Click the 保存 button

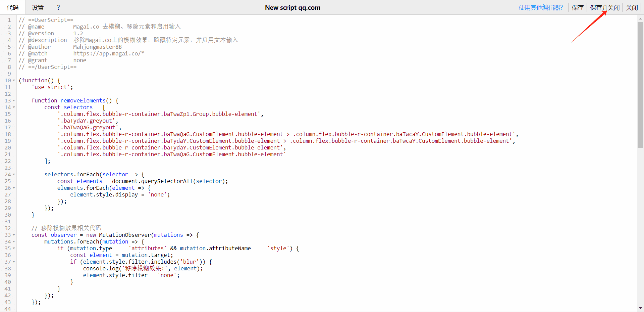tap(578, 7)
